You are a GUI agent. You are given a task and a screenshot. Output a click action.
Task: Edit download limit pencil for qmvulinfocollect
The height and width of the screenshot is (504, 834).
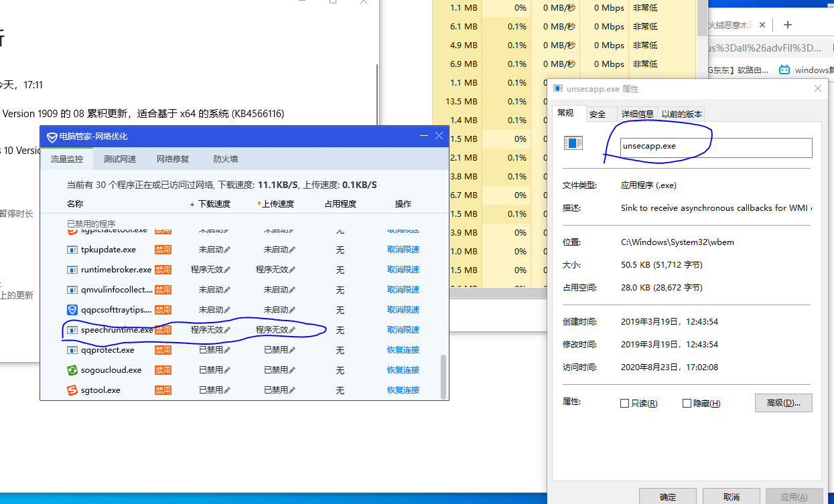(x=227, y=290)
